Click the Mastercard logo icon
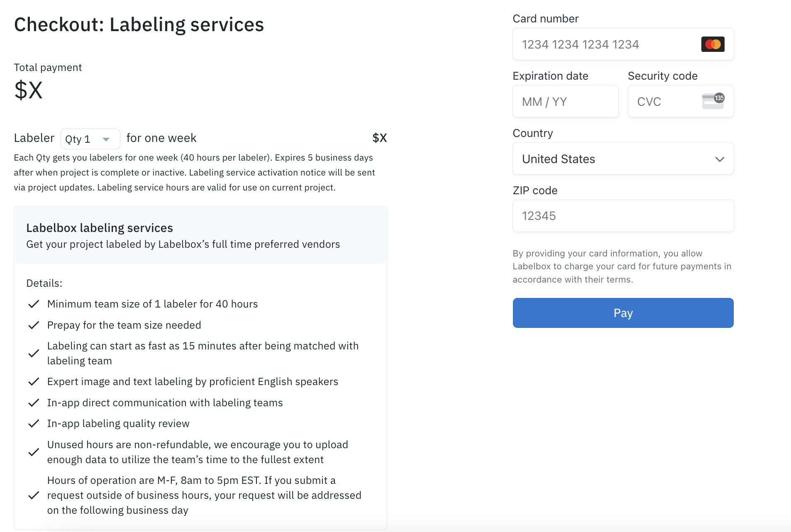 [x=713, y=44]
